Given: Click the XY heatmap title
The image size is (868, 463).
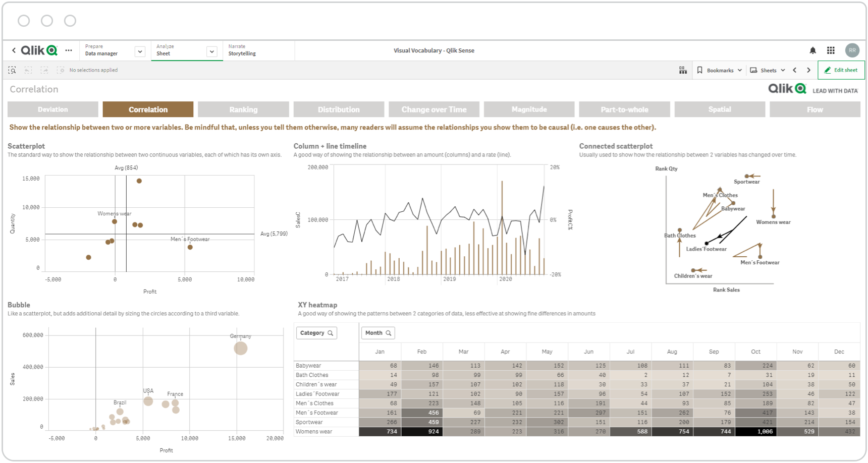Looking at the screenshot, I should tap(317, 305).
